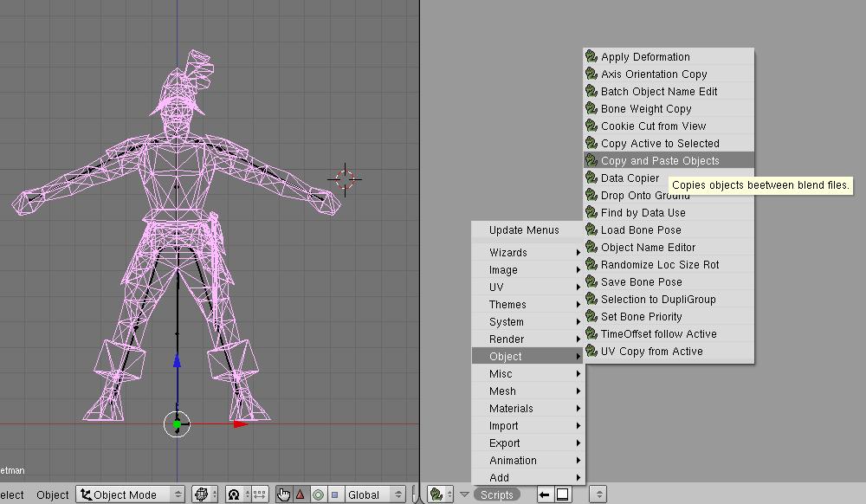This screenshot has height=504, width=866.
Task: Open the Add scripts submenu
Action: coord(527,477)
